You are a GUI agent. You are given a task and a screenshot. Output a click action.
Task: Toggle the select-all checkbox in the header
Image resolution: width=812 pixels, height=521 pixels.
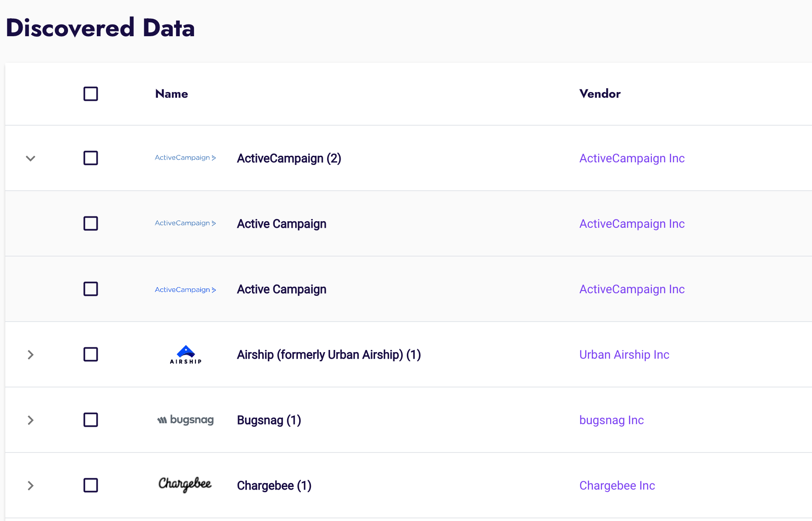click(x=91, y=94)
